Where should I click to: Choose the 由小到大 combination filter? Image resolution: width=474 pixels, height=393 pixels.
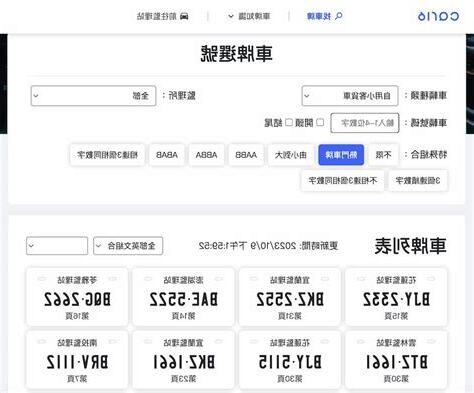[x=291, y=155]
